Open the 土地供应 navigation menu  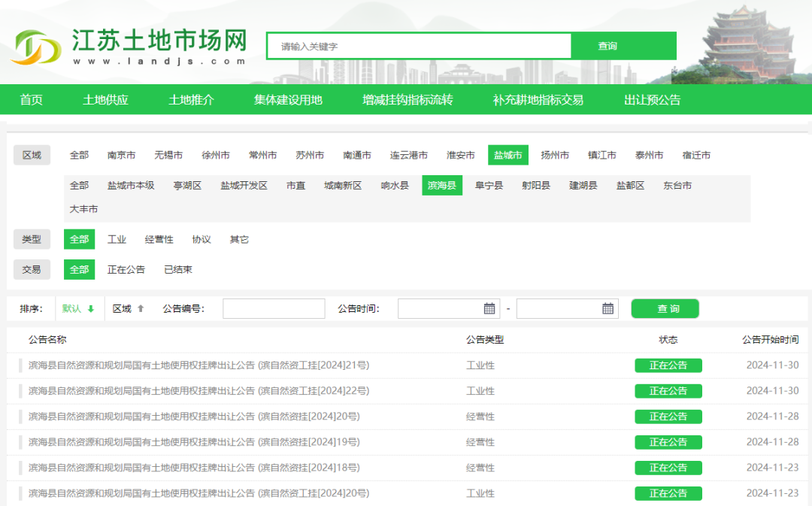[x=105, y=99]
